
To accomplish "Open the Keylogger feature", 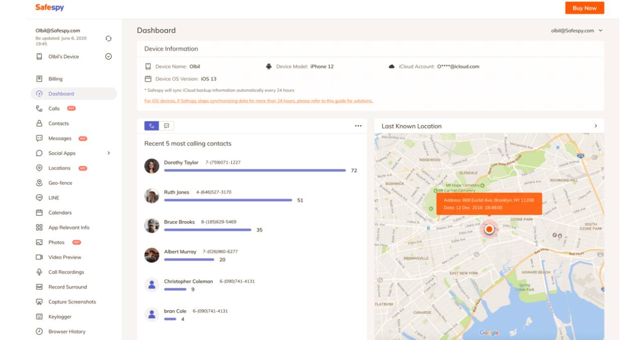I will pos(61,316).
